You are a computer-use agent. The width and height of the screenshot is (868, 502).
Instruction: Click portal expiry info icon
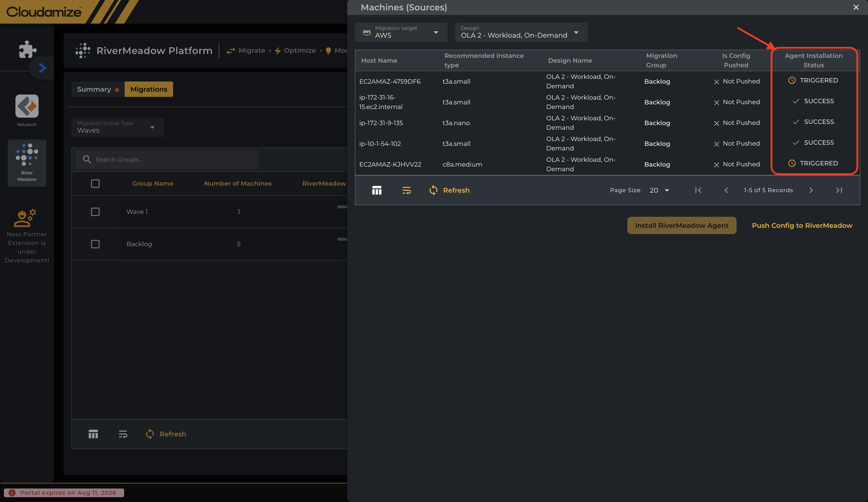click(x=12, y=493)
